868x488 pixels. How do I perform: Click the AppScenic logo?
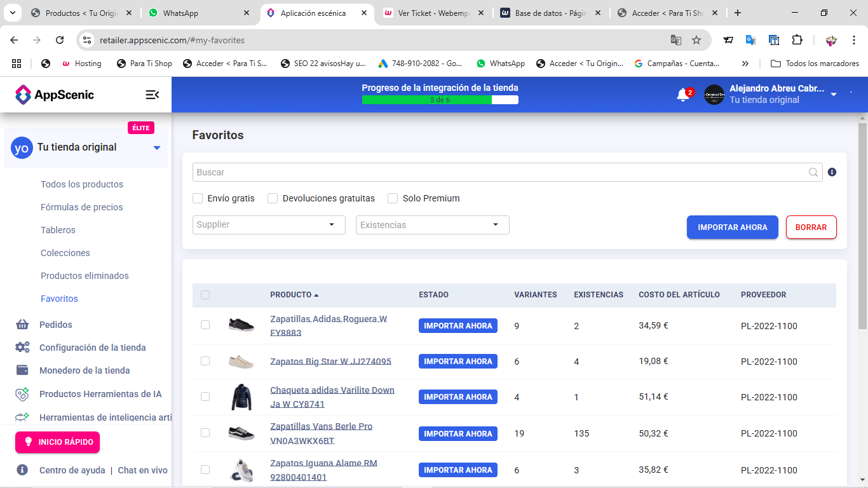point(55,95)
